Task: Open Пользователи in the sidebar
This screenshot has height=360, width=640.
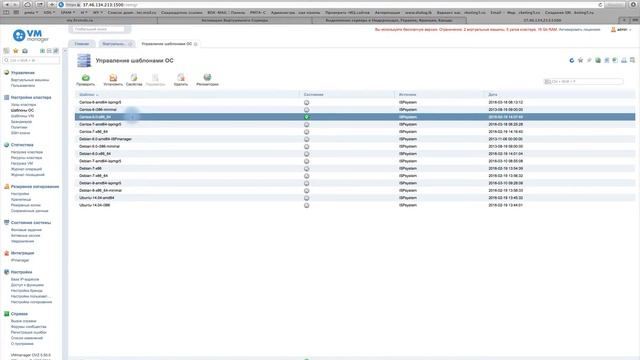Action: [x=23, y=86]
